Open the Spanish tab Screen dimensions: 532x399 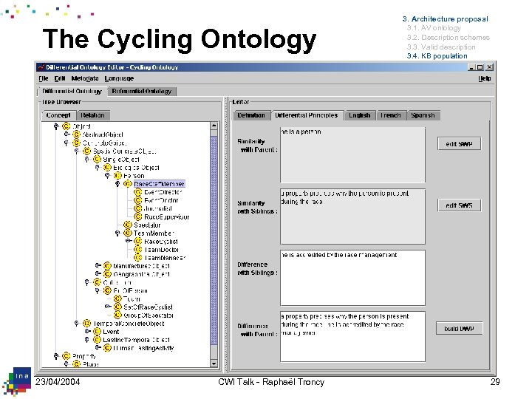[423, 115]
